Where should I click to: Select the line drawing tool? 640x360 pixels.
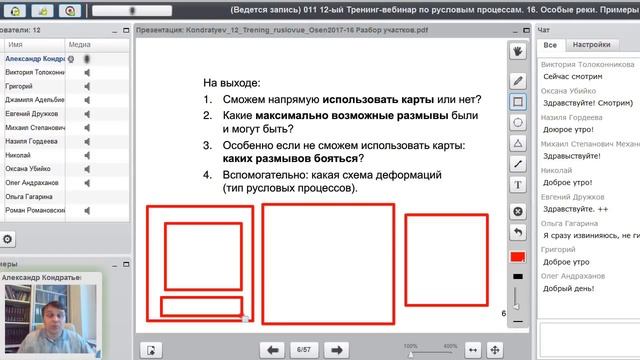pyautogui.click(x=518, y=164)
